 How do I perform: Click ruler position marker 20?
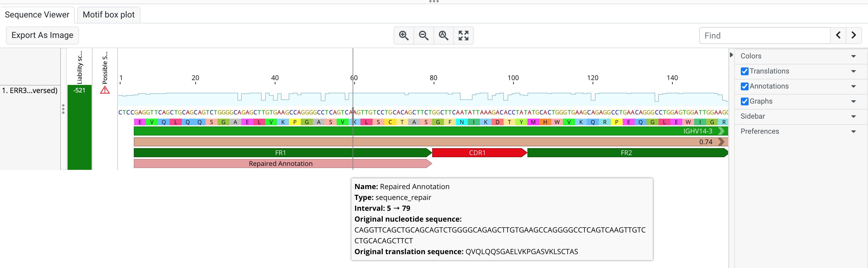(x=195, y=78)
